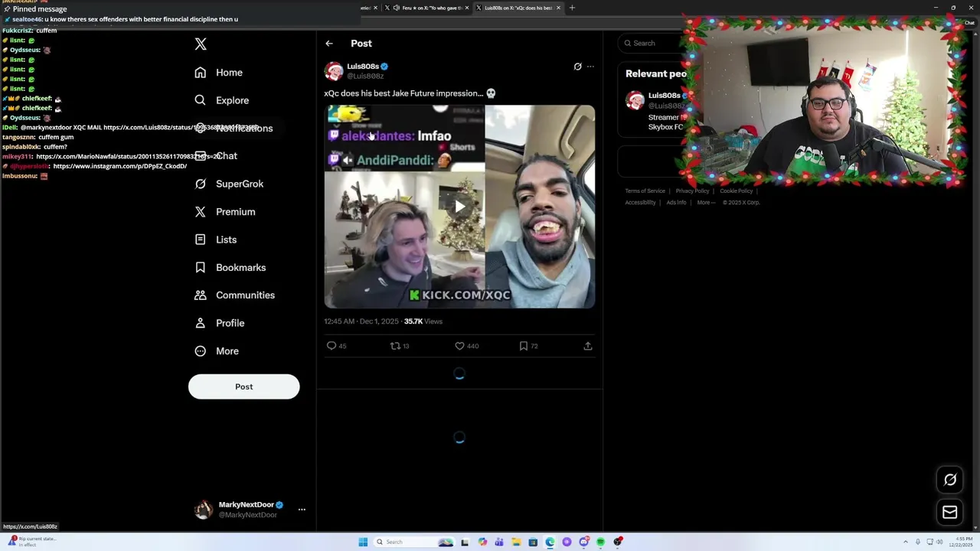Select the Luis808s on X tab

[x=518, y=8]
